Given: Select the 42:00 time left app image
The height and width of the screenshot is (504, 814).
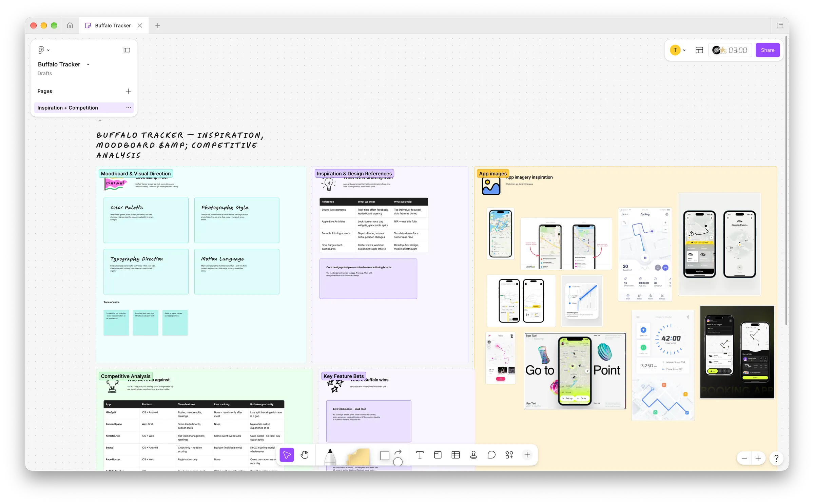Looking at the screenshot, I should click(x=663, y=365).
